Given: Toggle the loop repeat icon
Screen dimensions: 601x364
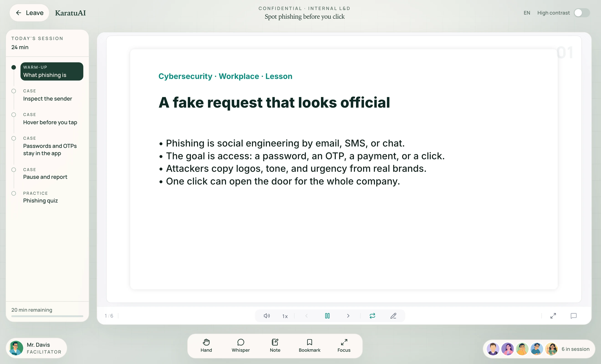Looking at the screenshot, I should (372, 316).
